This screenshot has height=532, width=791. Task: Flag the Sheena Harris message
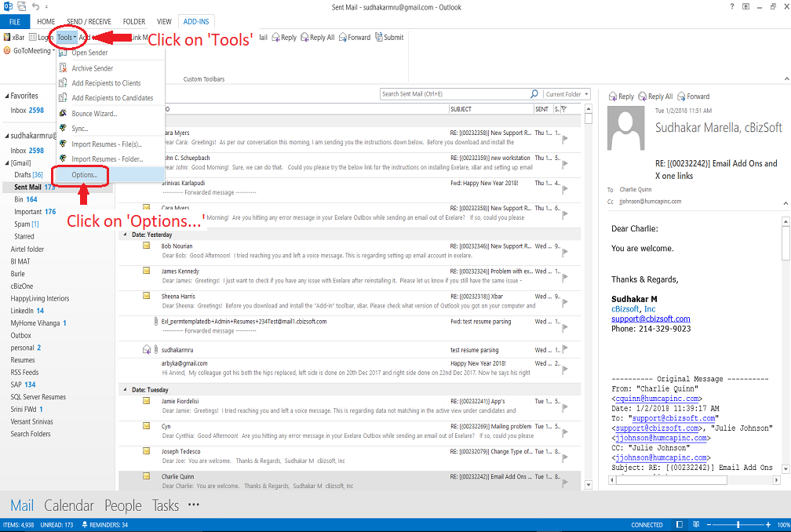[x=565, y=301]
